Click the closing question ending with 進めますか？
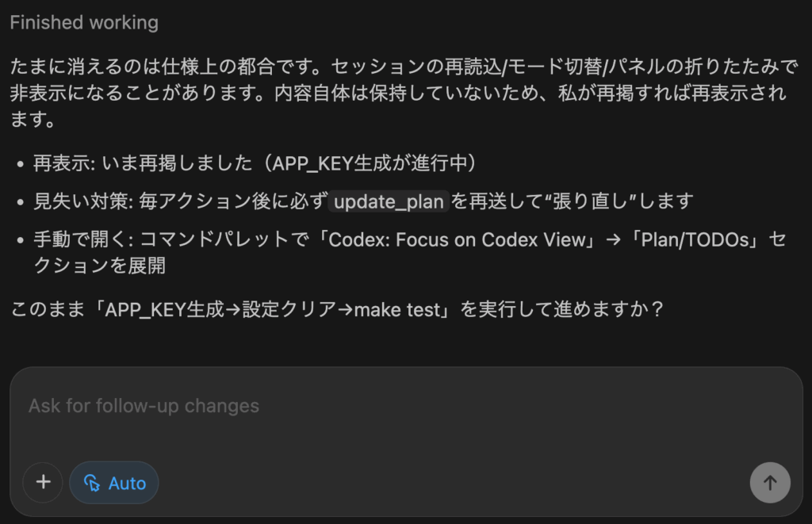The image size is (812, 524). [337, 310]
